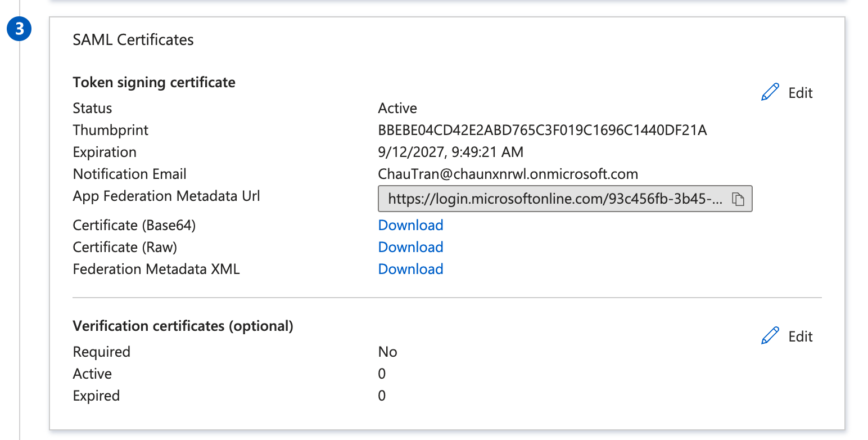Select the Required value showing No

(387, 351)
